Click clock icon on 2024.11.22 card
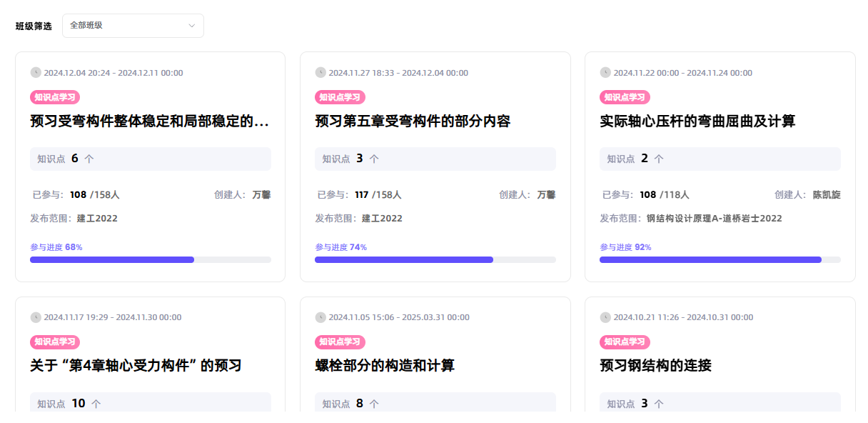This screenshot has width=868, height=423. click(605, 72)
